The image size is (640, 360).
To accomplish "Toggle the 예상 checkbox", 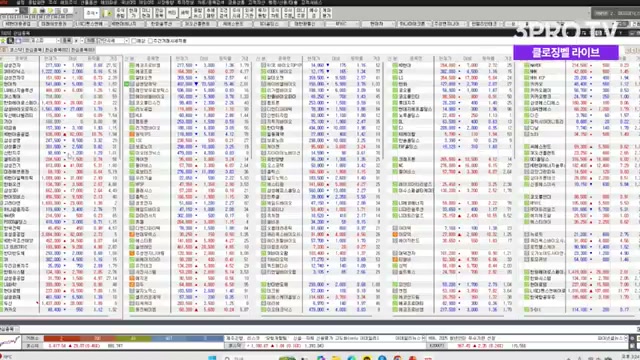I will pos(134,41).
